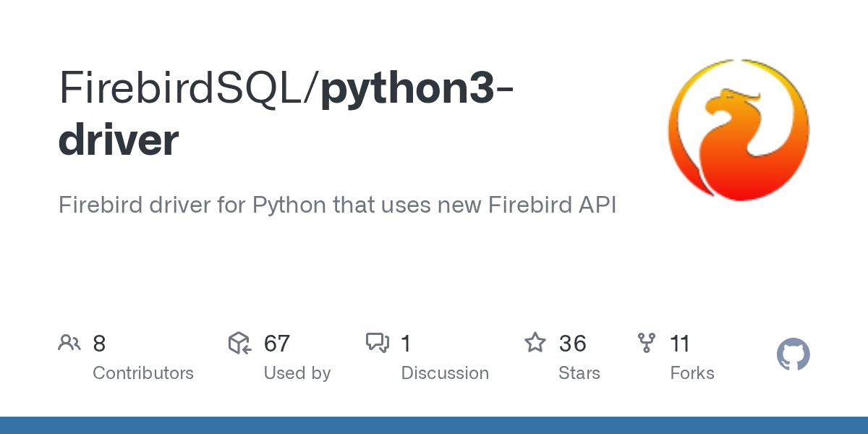Click the 11 forks count
The width and height of the screenshot is (868, 434).
(680, 344)
